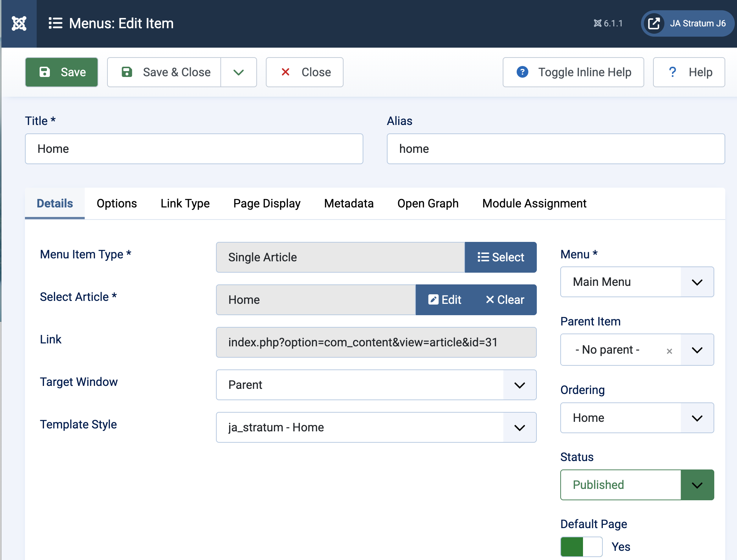Click the Close button with red X
This screenshot has height=560, width=737.
click(x=305, y=72)
